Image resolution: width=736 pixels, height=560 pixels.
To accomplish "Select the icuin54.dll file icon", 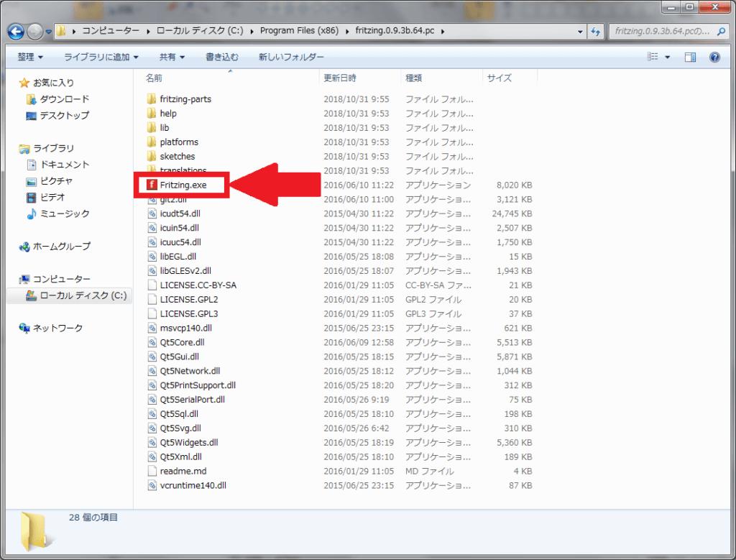I will (152, 228).
